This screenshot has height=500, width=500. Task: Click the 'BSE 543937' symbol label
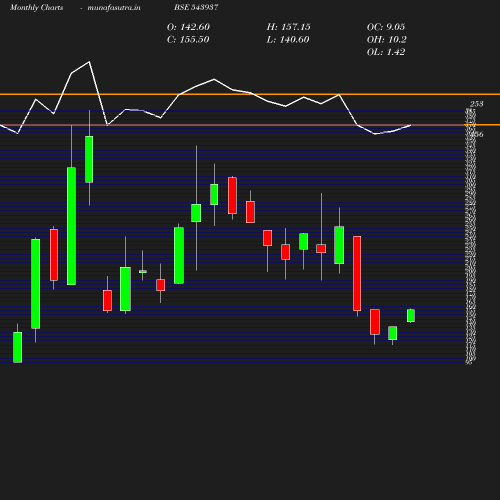tap(196, 7)
